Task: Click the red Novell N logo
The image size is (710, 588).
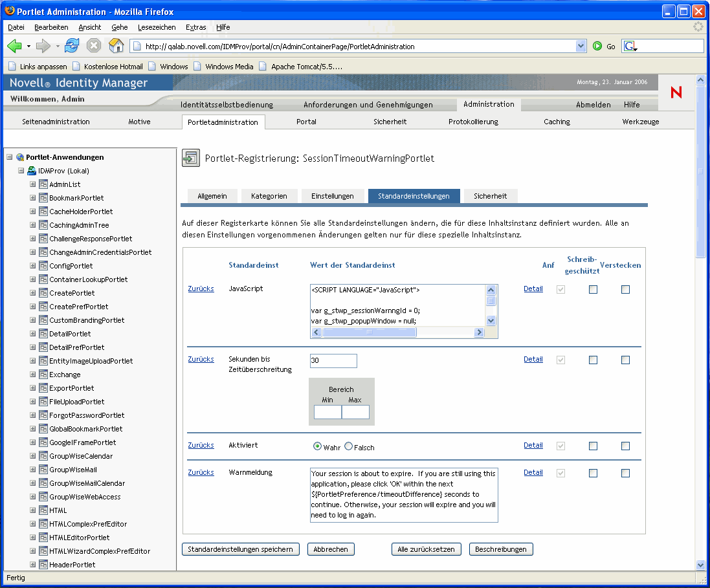Action: 676,93
